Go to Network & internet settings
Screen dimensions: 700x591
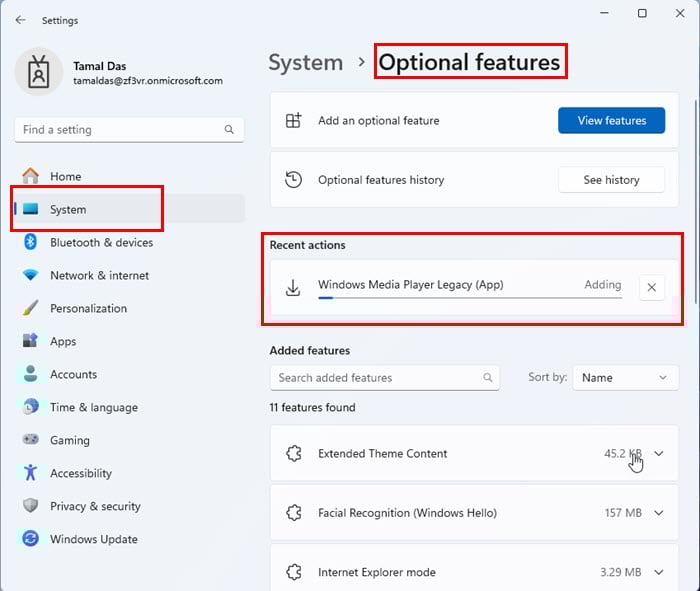click(x=99, y=275)
